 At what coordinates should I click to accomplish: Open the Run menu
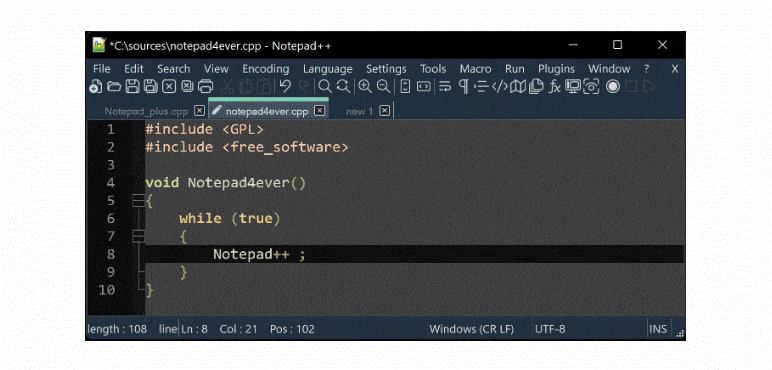[515, 69]
